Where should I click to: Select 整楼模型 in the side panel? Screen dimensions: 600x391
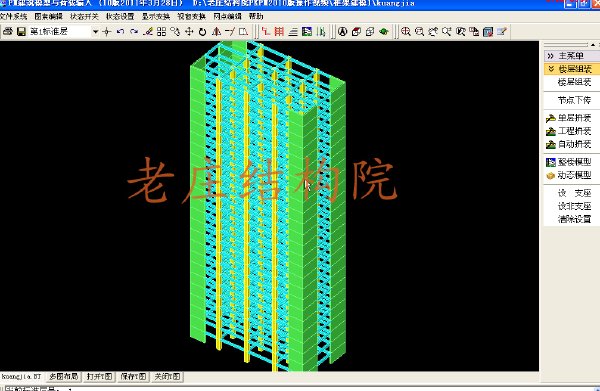[569, 162]
